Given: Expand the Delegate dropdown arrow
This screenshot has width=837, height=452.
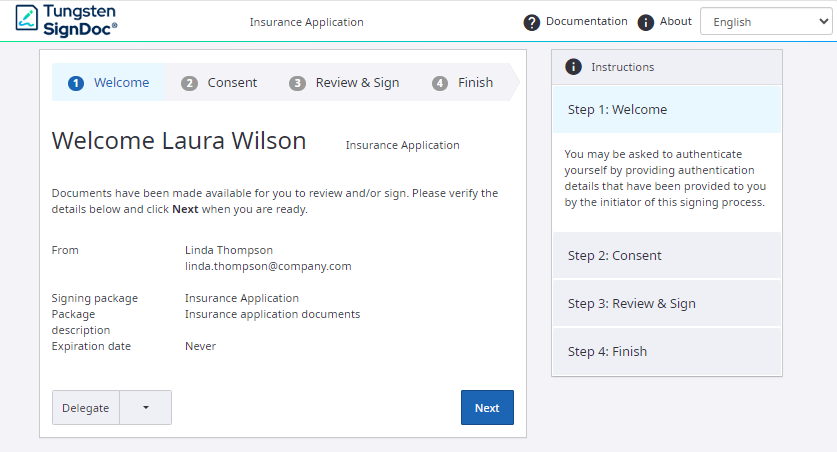Looking at the screenshot, I should (x=146, y=408).
